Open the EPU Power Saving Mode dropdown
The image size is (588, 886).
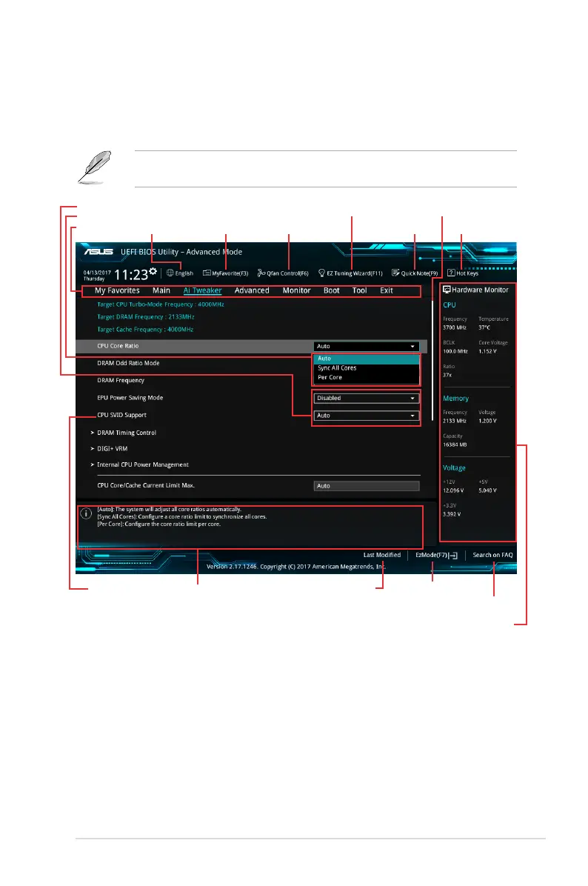[366, 398]
